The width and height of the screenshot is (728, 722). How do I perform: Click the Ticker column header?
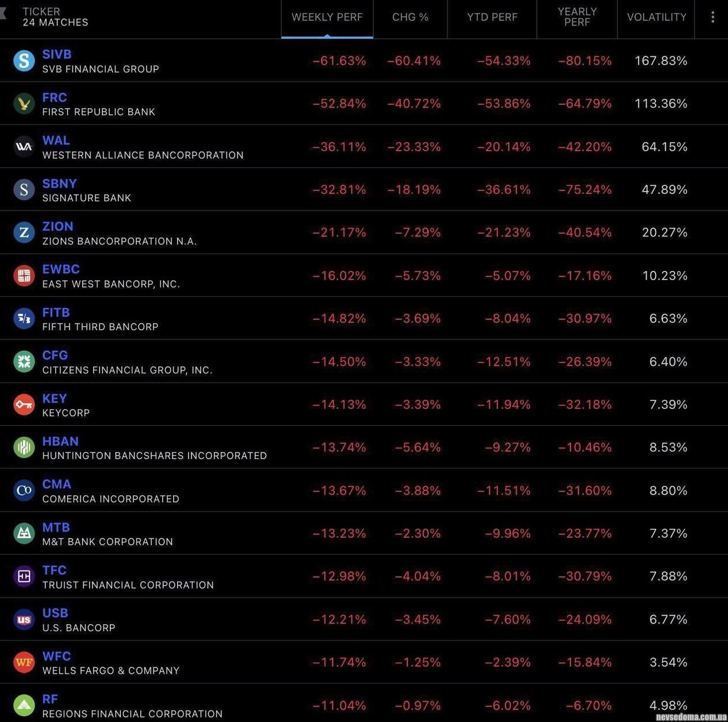41,12
